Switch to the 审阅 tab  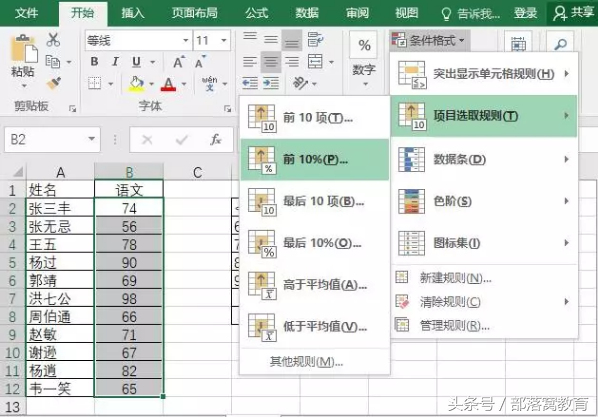click(x=357, y=13)
